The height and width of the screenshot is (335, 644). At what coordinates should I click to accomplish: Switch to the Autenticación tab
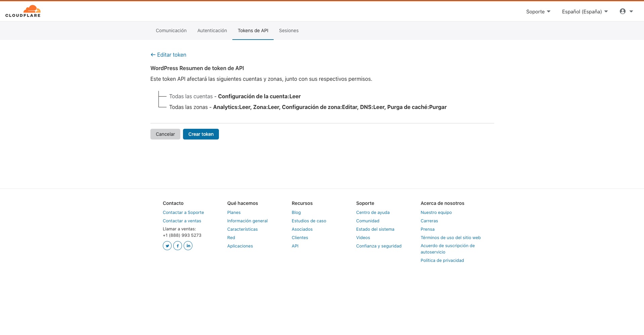212,31
